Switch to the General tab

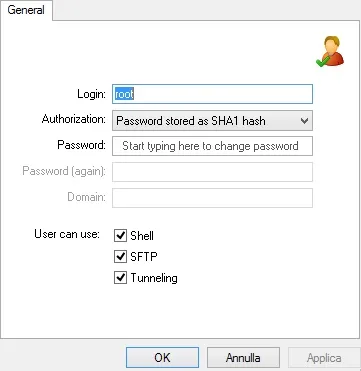(x=26, y=10)
